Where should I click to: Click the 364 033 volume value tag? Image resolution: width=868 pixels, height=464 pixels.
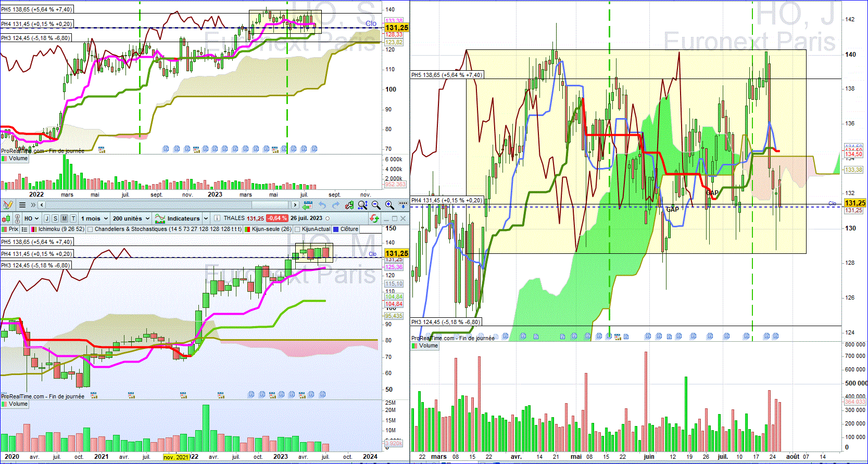tap(855, 402)
